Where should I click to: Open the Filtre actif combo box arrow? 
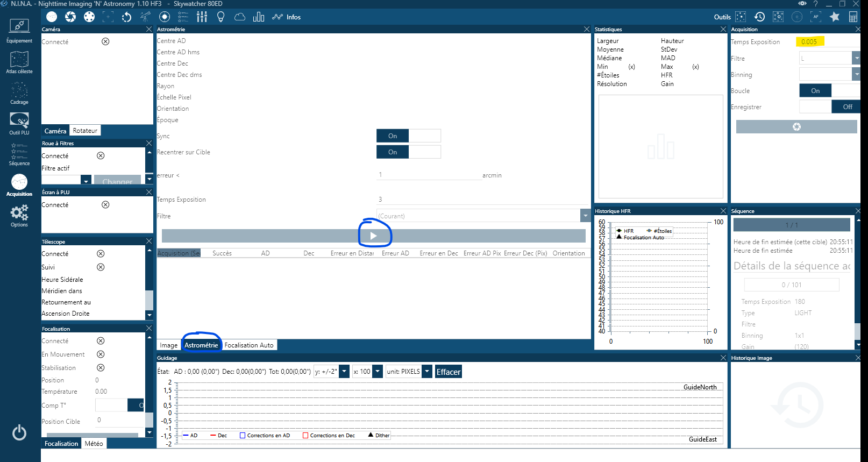click(x=86, y=181)
